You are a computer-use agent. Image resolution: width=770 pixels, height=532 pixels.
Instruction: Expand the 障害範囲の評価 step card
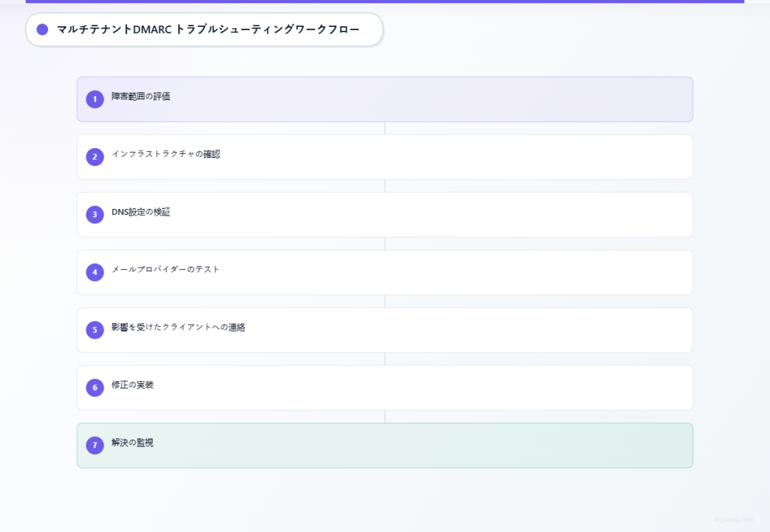coord(385,98)
